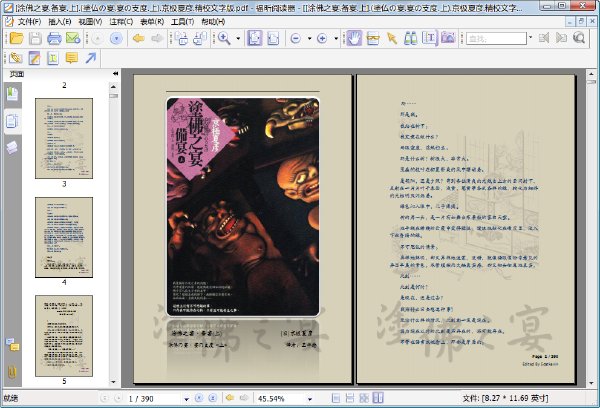Screen dimensions: 600x408
Task: Print the document with the printer icon
Action: tap(54, 38)
